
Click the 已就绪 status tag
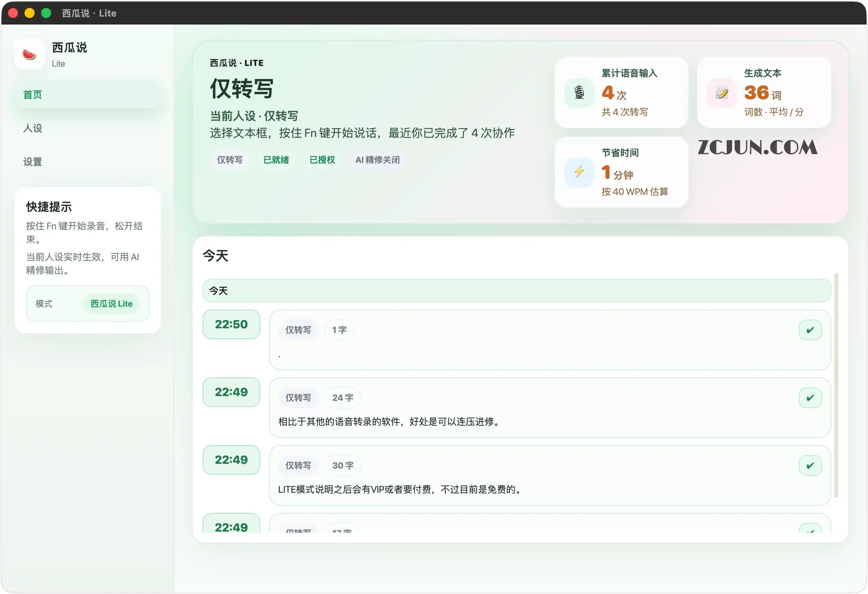276,160
